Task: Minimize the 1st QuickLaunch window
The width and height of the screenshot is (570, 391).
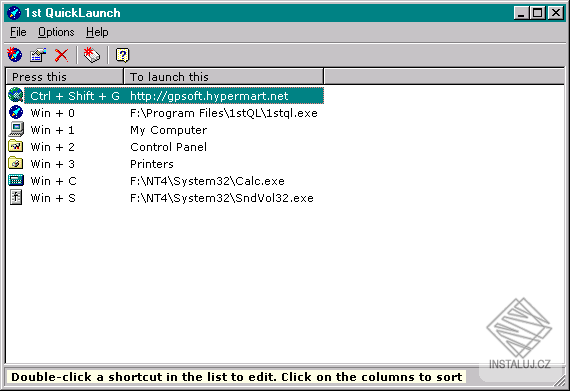Action: pyautogui.click(x=521, y=13)
